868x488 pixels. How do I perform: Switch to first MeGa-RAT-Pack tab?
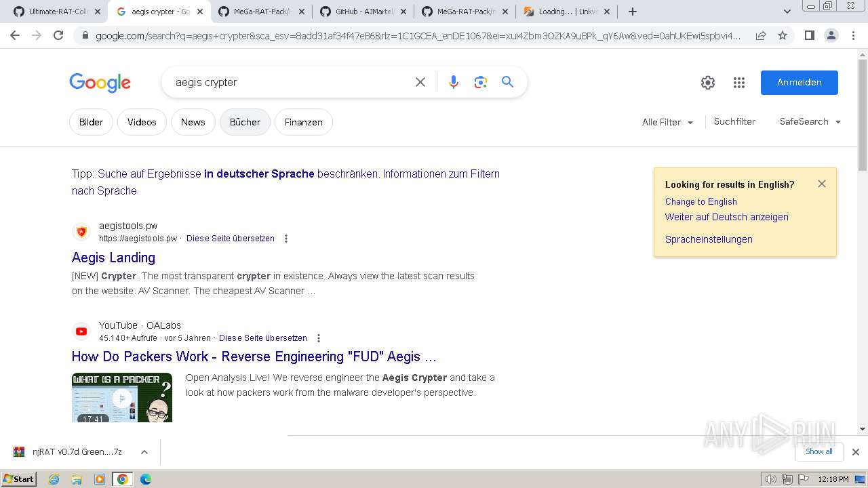[261, 12]
